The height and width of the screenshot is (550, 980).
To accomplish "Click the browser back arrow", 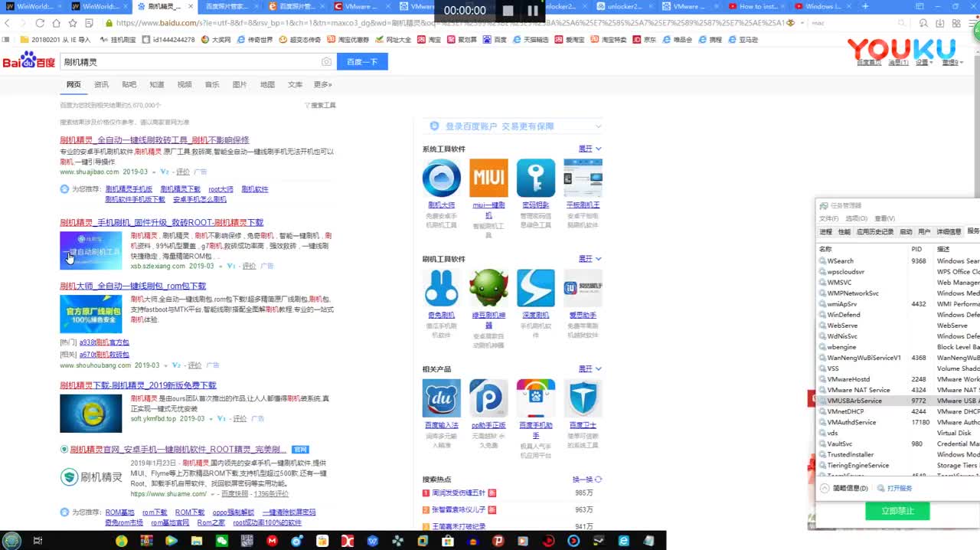I will point(7,23).
